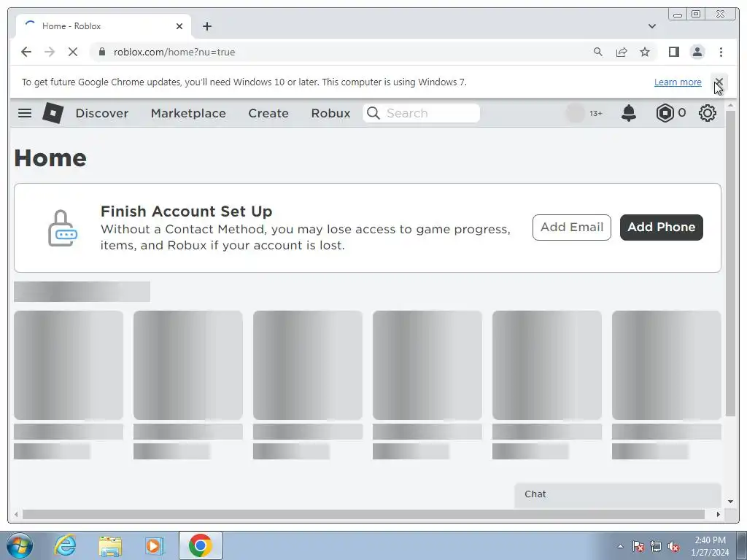Click the vertical page scrollbar thumb
Viewport: 747px width, 560px height.
(x=730, y=263)
